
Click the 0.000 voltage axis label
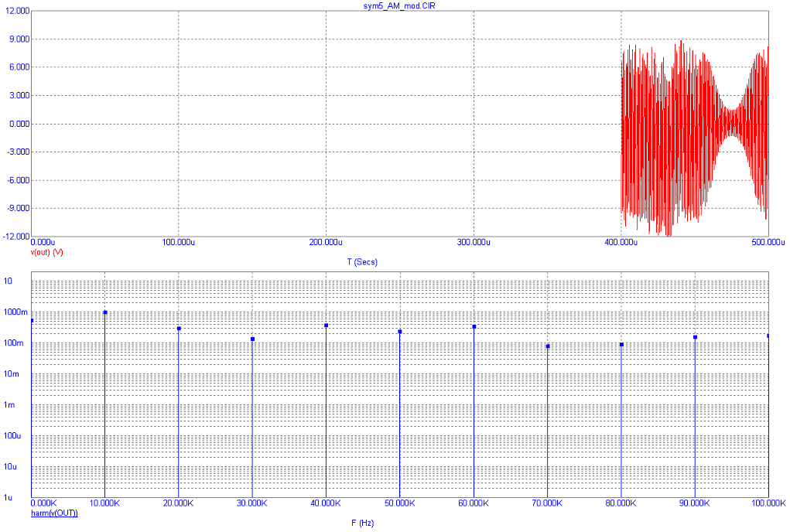[19, 123]
